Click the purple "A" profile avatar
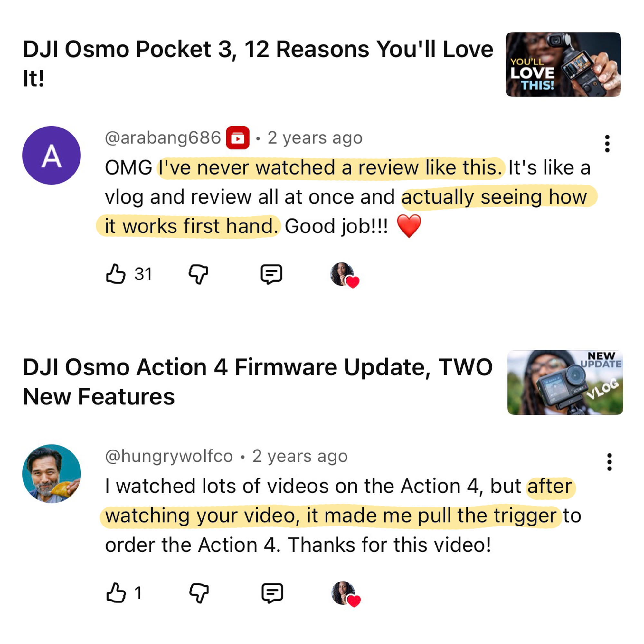 (51, 155)
